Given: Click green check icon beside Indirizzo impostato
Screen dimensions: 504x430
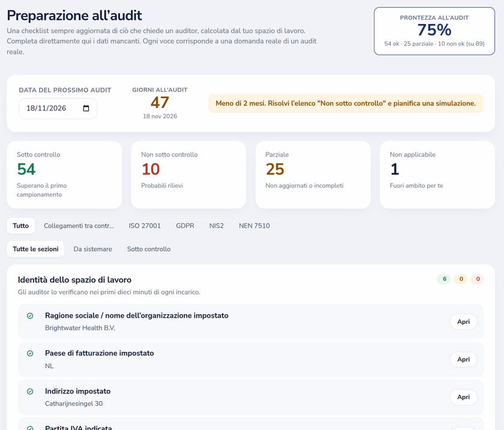Looking at the screenshot, I should 30,392.
